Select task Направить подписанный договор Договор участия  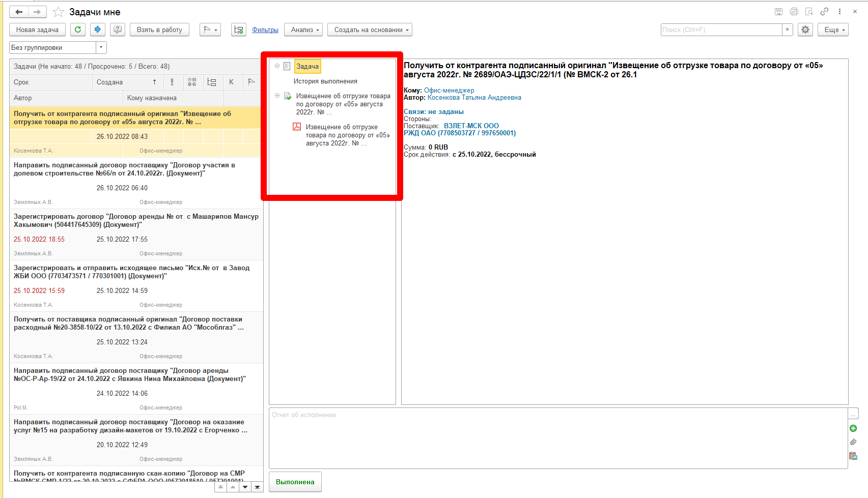(x=136, y=183)
